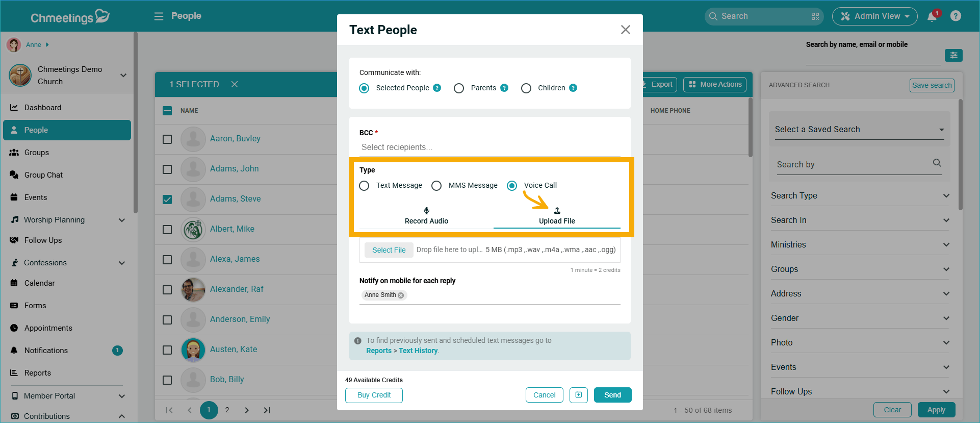Click the notifications bell icon

932,16
